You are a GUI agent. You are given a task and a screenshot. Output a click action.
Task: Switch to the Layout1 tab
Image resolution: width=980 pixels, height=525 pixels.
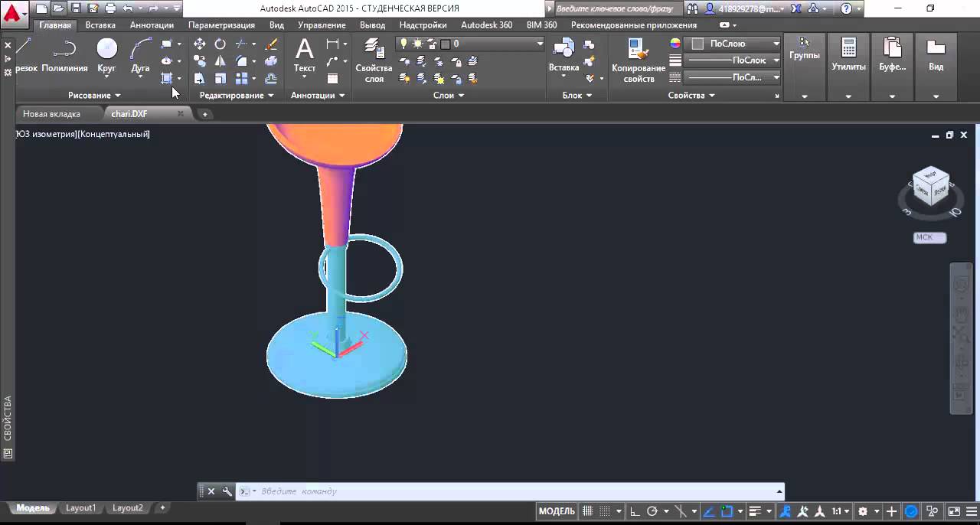(x=81, y=507)
